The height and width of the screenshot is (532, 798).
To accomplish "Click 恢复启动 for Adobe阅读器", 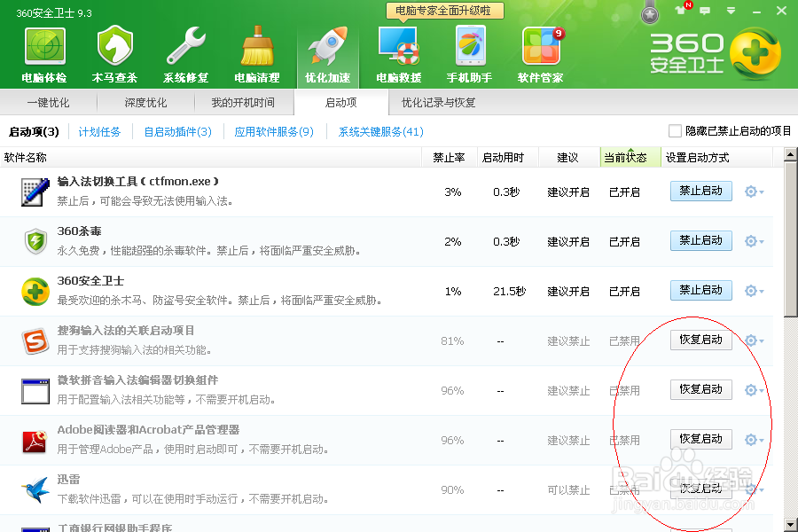I will pos(700,439).
